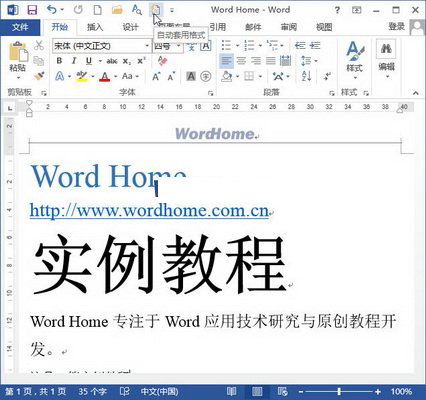Collapse the ribbon with the chevron
426x400 pixels.
click(415, 93)
